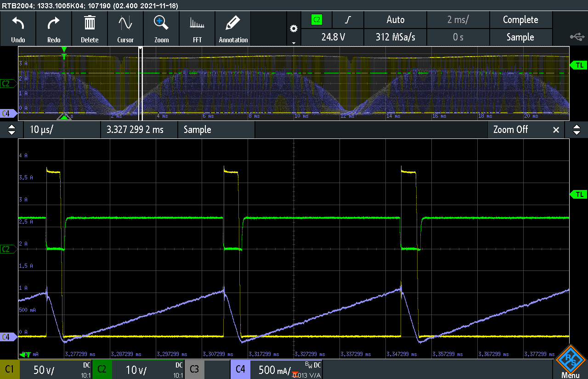Screen dimensions: 588x379
Task: Open the R&S Menu button
Action: click(571, 362)
